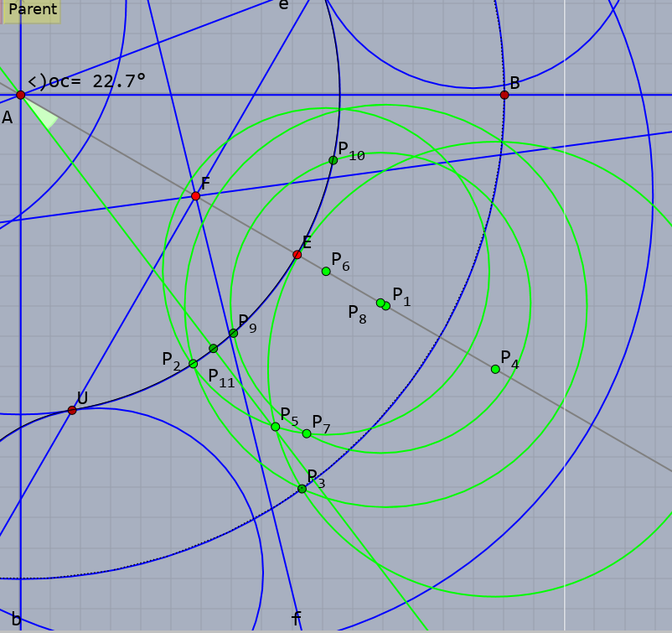The image size is (672, 633).
Task: Select green point P3
Action: pos(302,489)
